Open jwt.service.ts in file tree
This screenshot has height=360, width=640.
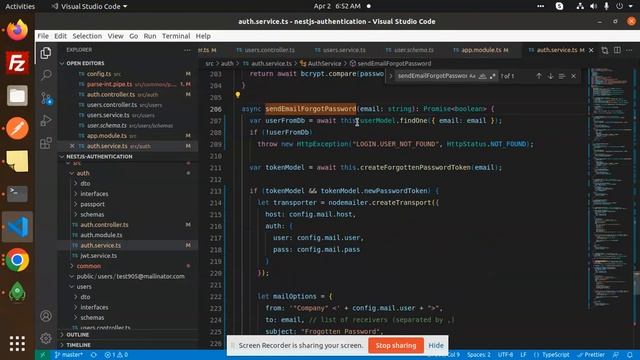tap(99, 256)
